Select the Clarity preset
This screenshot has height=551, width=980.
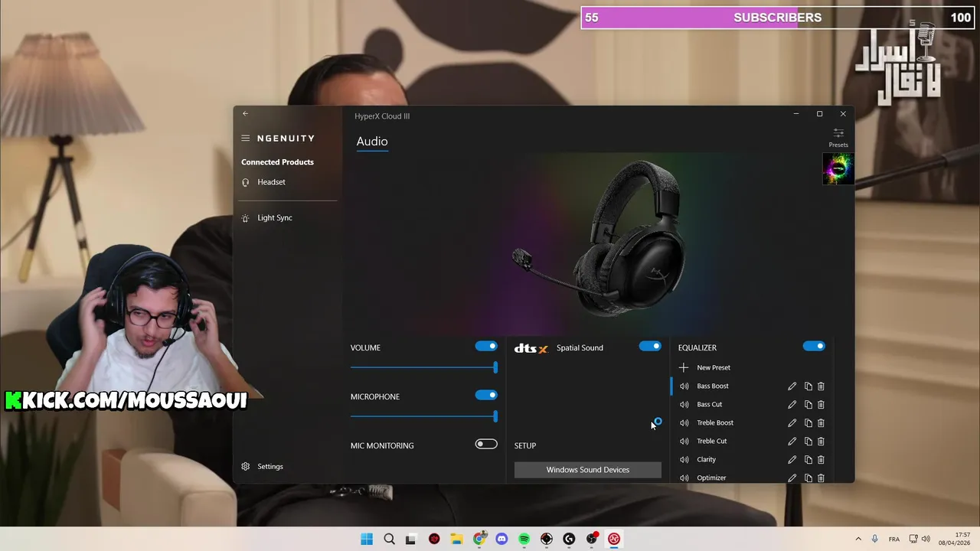tap(707, 459)
